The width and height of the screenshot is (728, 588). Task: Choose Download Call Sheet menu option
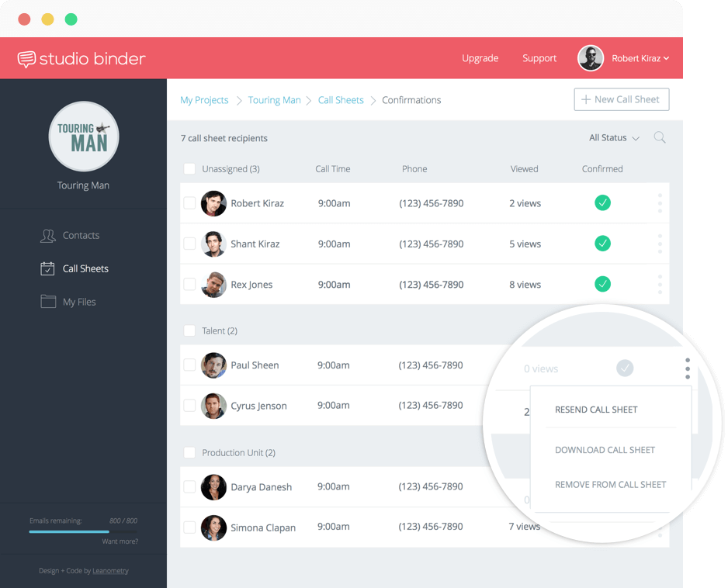605,450
